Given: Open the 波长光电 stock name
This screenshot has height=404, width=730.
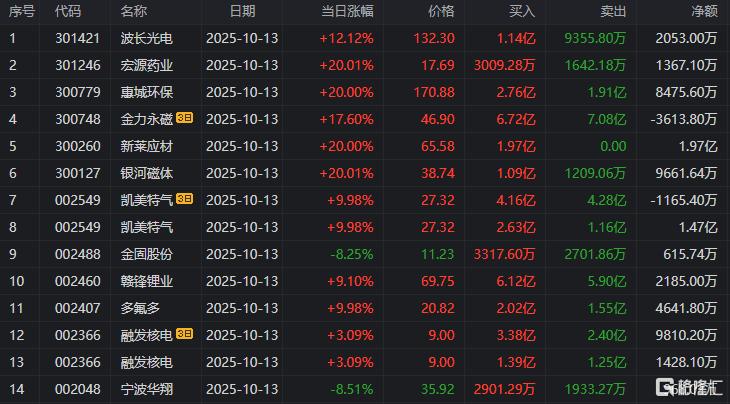Looking at the screenshot, I should pyautogui.click(x=146, y=38).
